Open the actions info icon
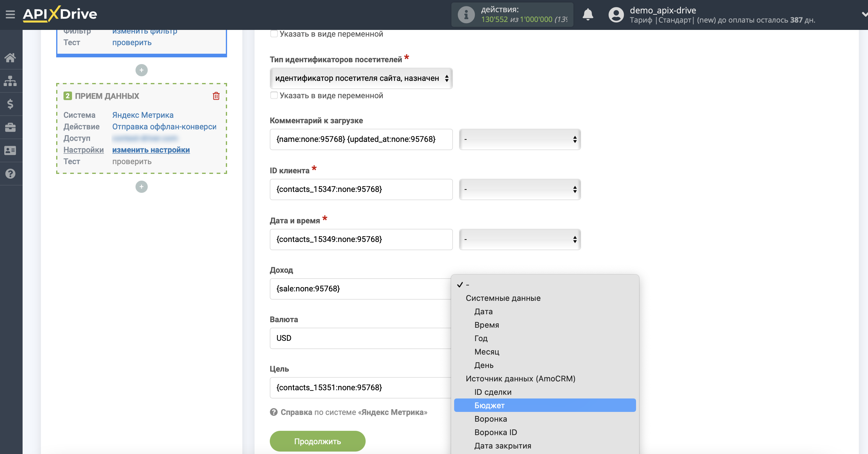The width and height of the screenshot is (868, 454). pos(466,14)
